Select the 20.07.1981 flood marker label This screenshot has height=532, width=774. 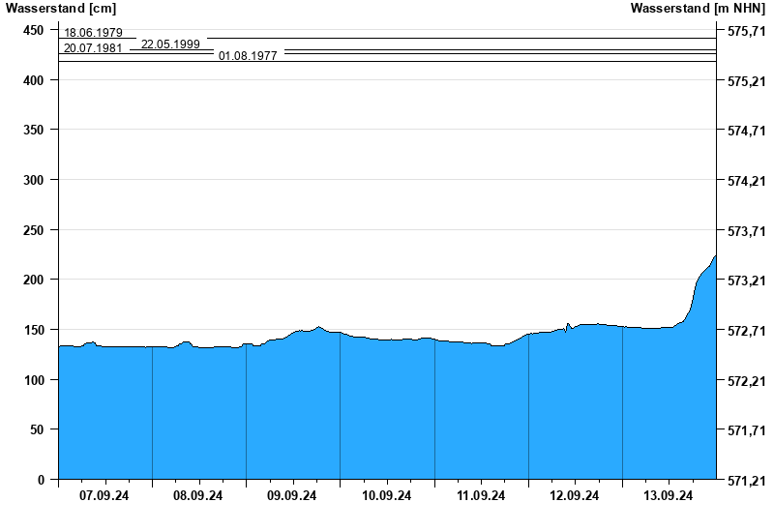pos(93,48)
